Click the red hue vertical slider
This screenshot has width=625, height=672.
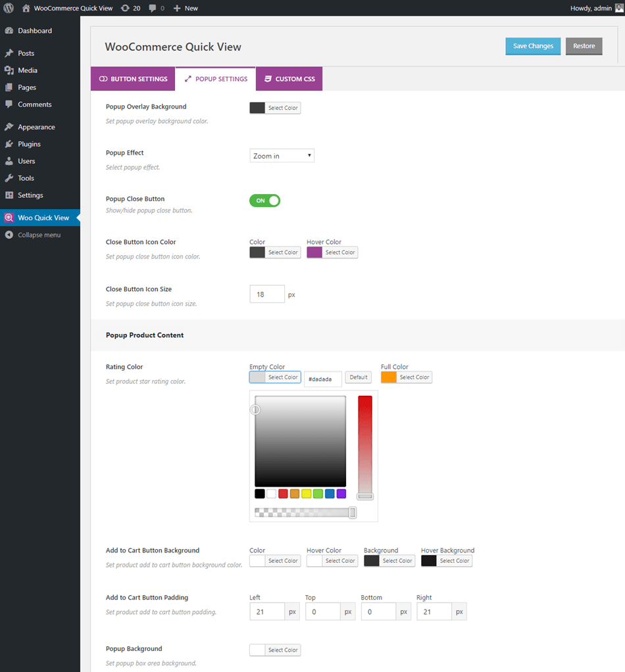click(365, 447)
